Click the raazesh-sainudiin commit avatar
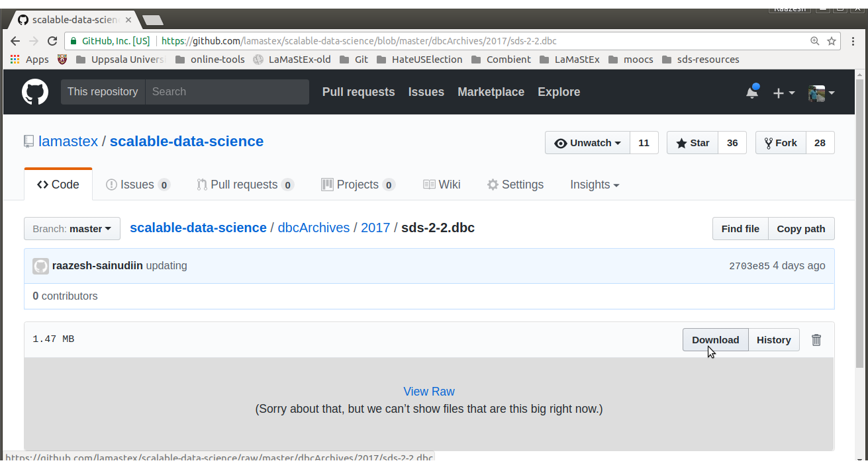The width and height of the screenshot is (868, 469). (x=40, y=266)
